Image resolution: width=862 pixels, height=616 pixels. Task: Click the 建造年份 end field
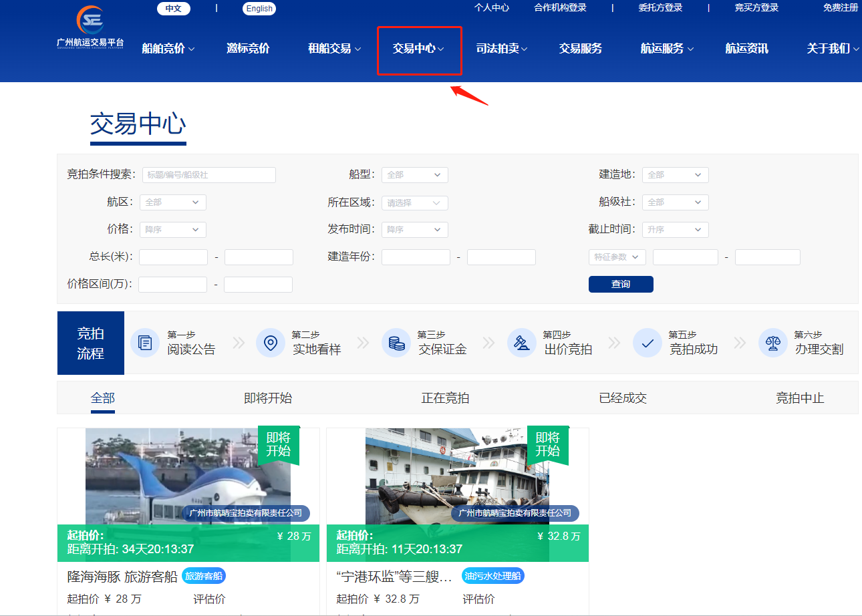(501, 257)
